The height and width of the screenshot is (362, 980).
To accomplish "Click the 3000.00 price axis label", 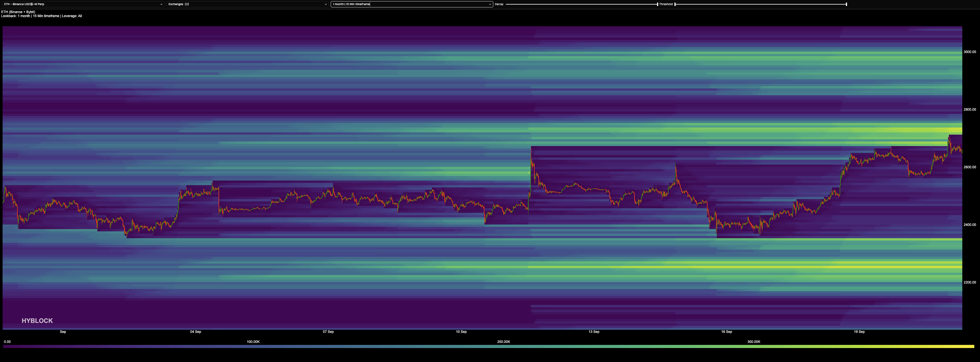I will coord(970,52).
